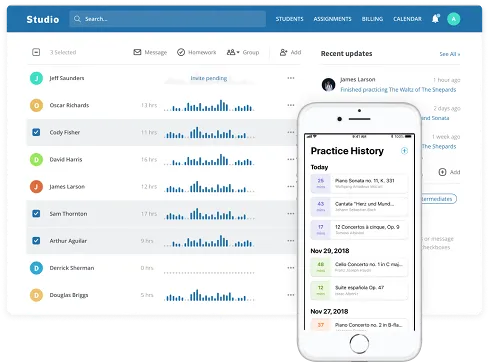This screenshot has width=489, height=362.
Task: Open the user avatar menu in header
Action: tap(453, 19)
